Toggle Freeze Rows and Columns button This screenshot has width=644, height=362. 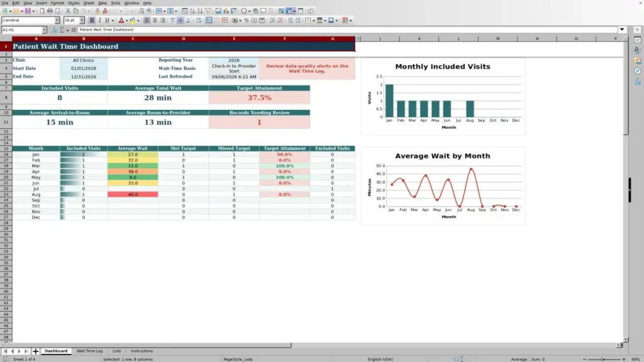(289, 11)
